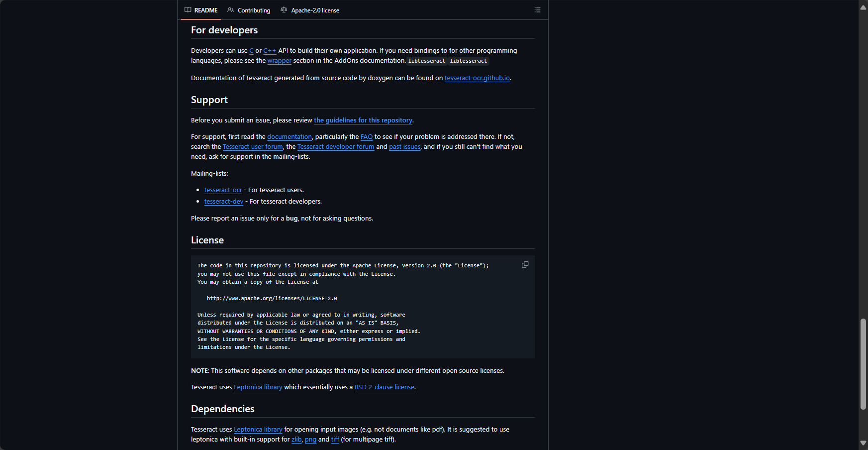This screenshot has width=868, height=450.
Task: Visit the tesseract-dev mailing list link
Action: (224, 202)
